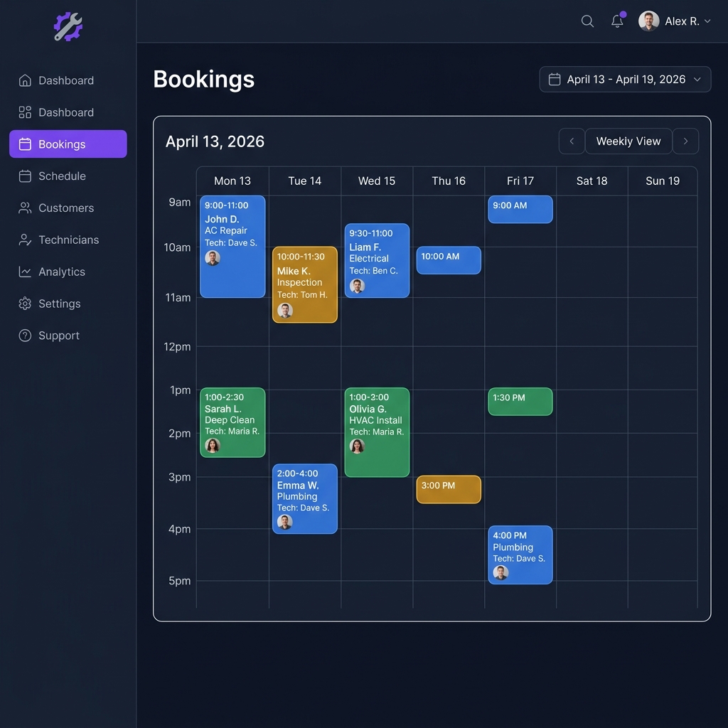Viewport: 728px width, 728px height.
Task: Select the Olivia G. HVAC Install booking
Action: (377, 432)
